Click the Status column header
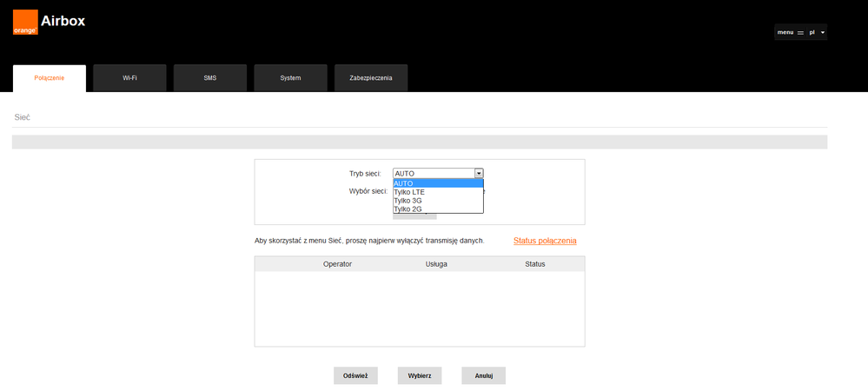The height and width of the screenshot is (391, 868). [534, 264]
